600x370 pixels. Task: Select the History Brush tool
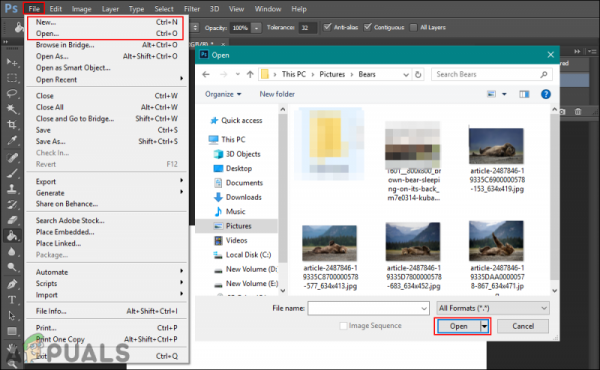click(12, 204)
